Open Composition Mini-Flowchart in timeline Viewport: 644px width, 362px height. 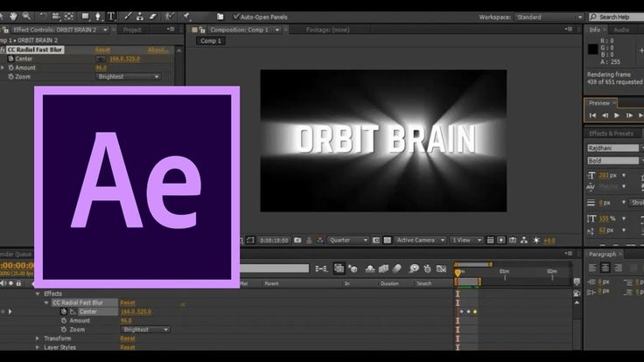pos(321,268)
